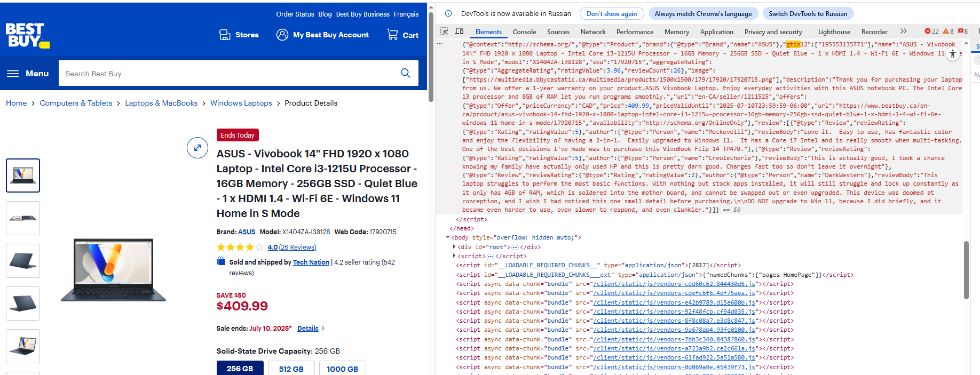Click the accessibility floating button
This screenshot has height=375, width=980.
[x=953, y=54]
